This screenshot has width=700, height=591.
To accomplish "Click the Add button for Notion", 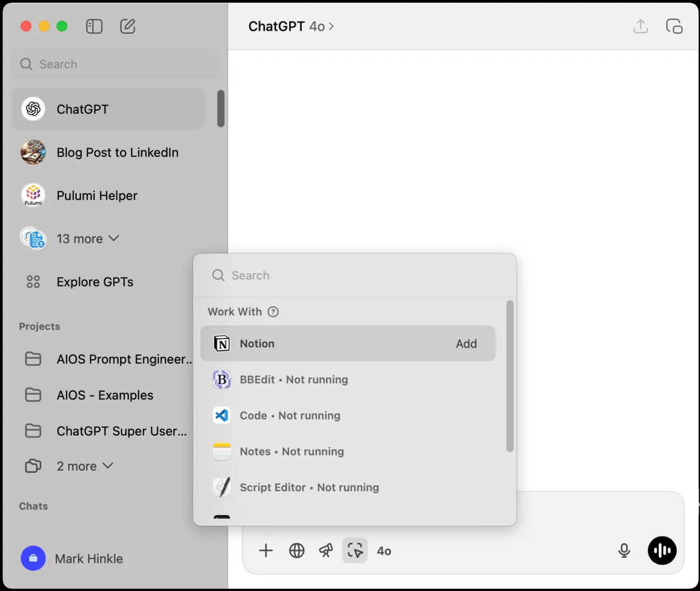I will coord(466,344).
